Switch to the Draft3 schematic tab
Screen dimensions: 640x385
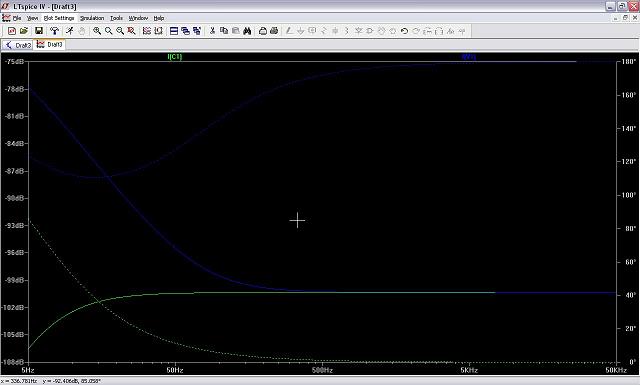[18, 45]
